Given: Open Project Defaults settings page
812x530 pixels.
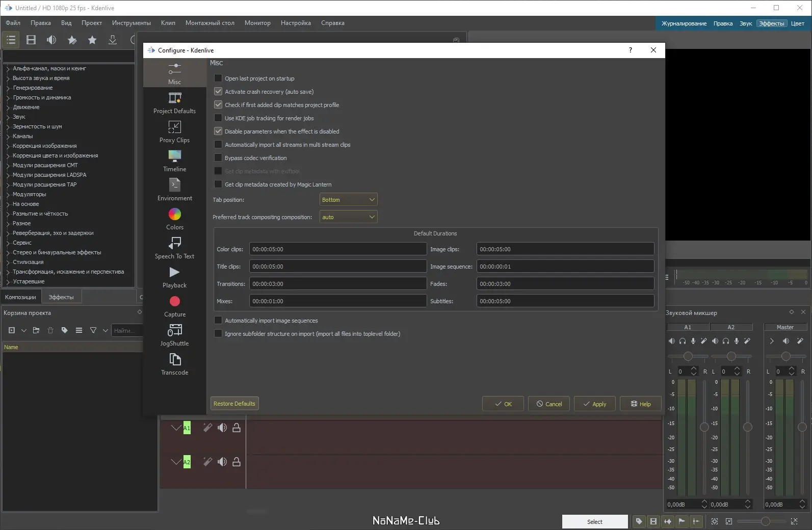Looking at the screenshot, I should (x=174, y=102).
